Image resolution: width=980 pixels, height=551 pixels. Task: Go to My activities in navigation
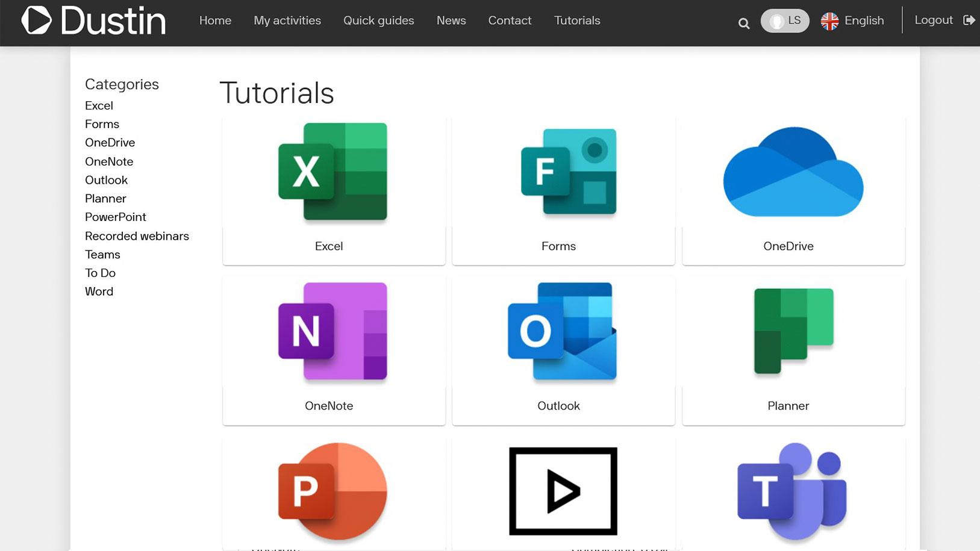[x=287, y=20]
